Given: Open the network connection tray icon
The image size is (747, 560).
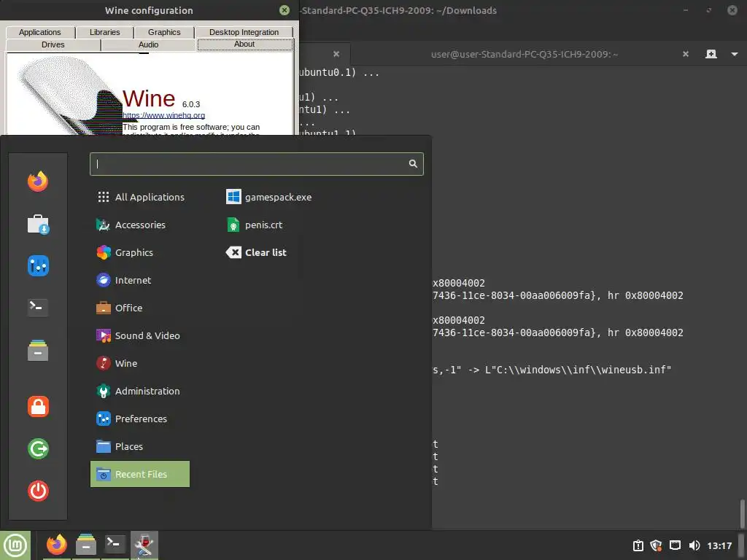Looking at the screenshot, I should (675, 545).
